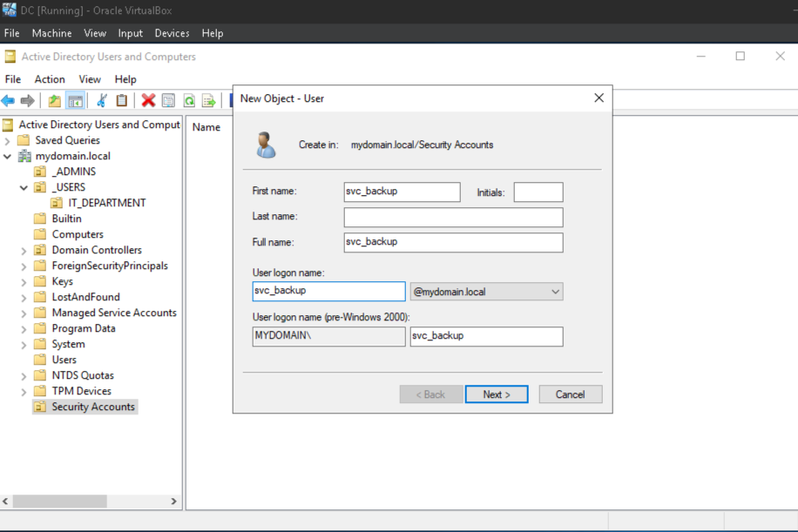This screenshot has width=798, height=532.
Task: Open the VirtualBox Devices menu
Action: pos(172,33)
